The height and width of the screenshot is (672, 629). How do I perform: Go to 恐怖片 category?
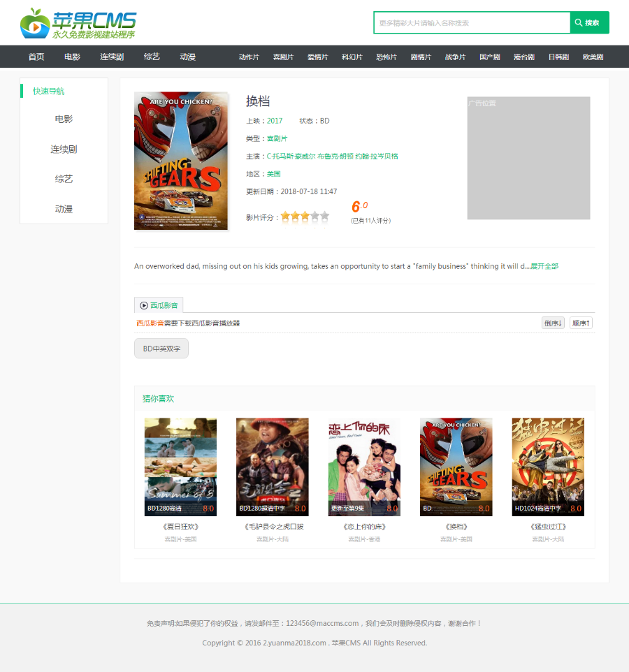[386, 57]
